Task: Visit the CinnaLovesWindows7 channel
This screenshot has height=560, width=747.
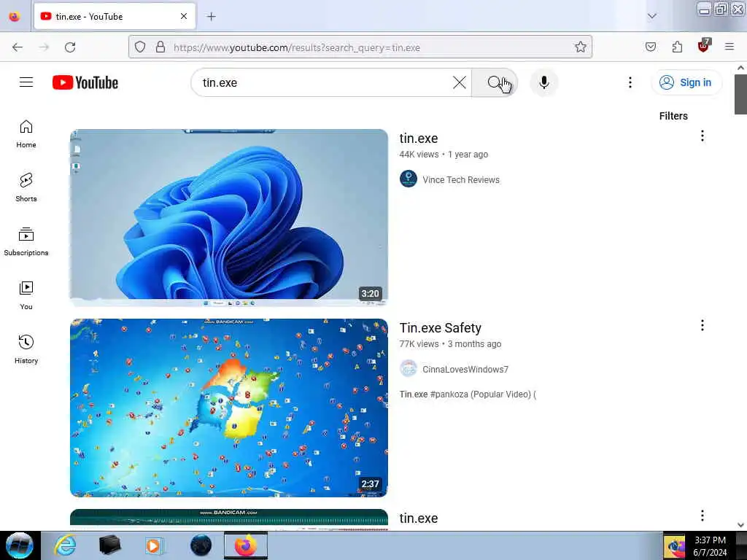Action: [x=465, y=369]
